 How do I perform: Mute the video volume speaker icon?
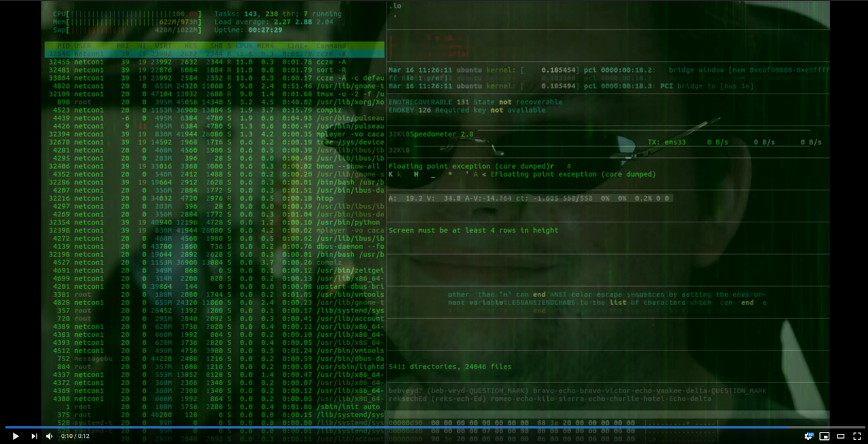[50, 436]
